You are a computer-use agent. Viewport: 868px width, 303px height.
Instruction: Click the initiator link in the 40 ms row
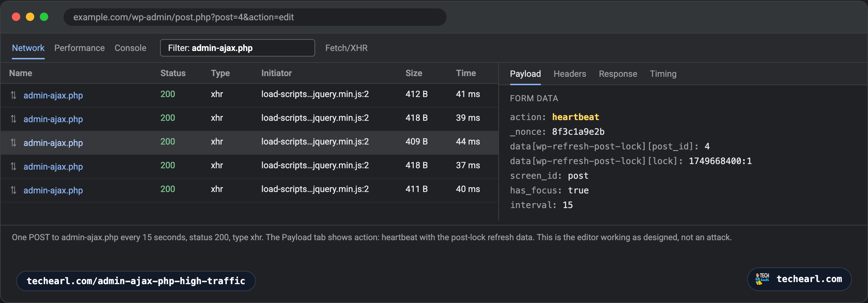pos(315,189)
